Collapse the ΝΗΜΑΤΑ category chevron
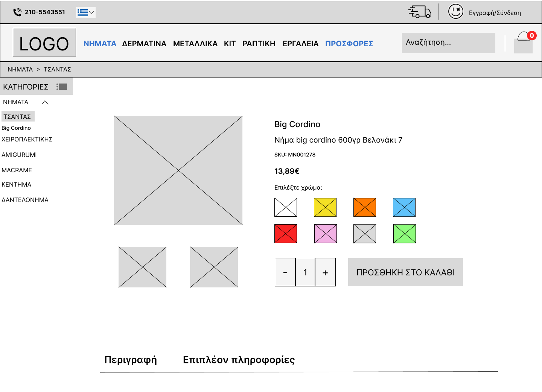 click(45, 102)
